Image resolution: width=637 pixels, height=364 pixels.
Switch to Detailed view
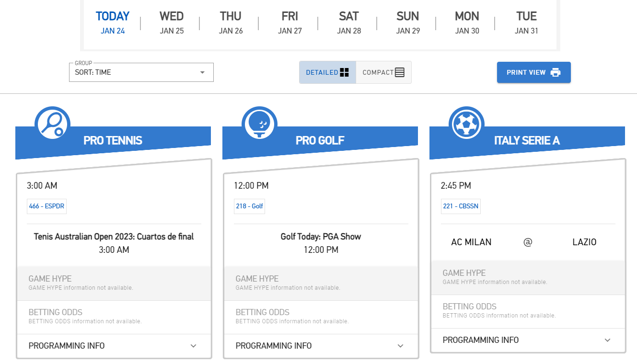click(x=328, y=72)
